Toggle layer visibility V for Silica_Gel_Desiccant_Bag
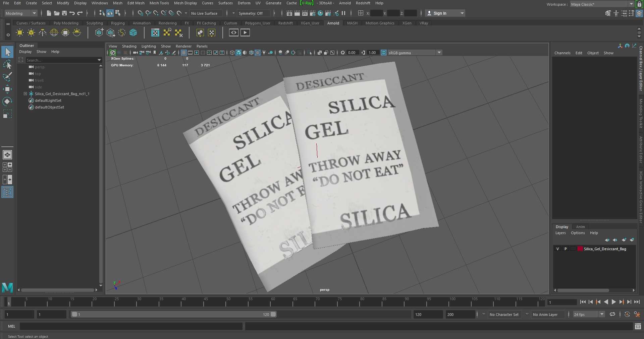This screenshot has height=339, width=644. tap(558, 249)
